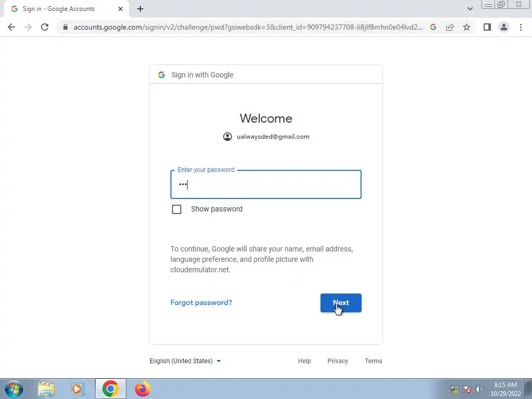Open Windows Media Player from taskbar
This screenshot has height=399, width=532.
[x=78, y=389]
